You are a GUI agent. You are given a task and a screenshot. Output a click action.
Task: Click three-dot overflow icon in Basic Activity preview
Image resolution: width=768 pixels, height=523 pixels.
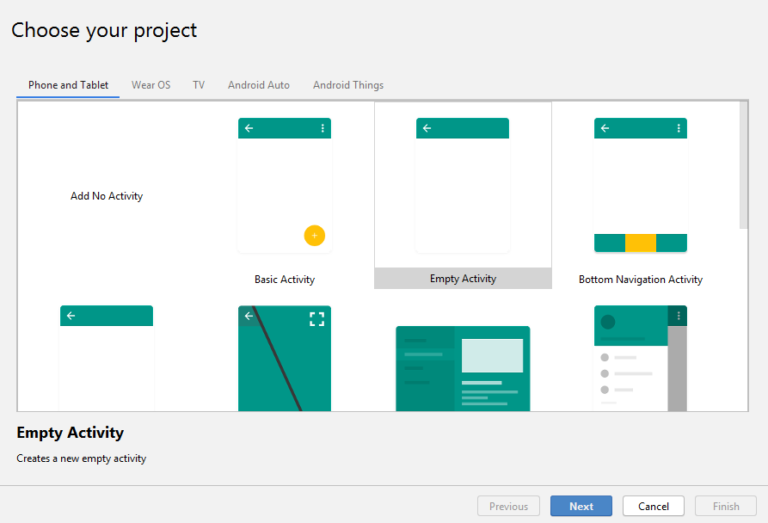(322, 128)
